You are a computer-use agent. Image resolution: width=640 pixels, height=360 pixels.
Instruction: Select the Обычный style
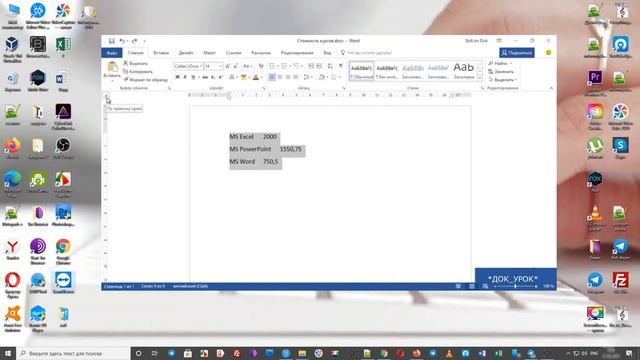point(362,71)
